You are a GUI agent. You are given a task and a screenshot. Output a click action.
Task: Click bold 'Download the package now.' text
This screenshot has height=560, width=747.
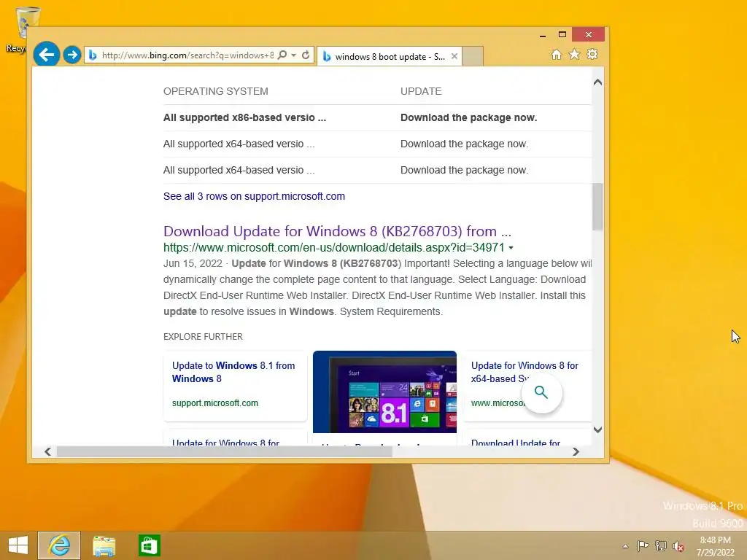click(x=468, y=117)
